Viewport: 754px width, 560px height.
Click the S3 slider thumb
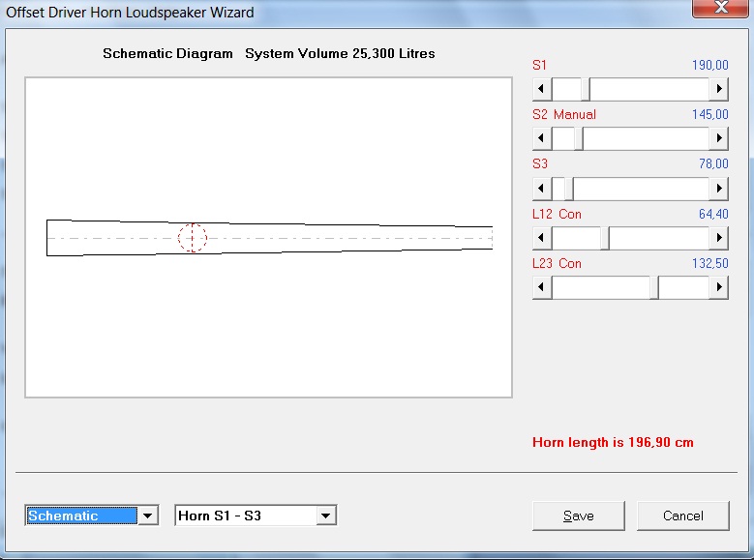(569, 188)
